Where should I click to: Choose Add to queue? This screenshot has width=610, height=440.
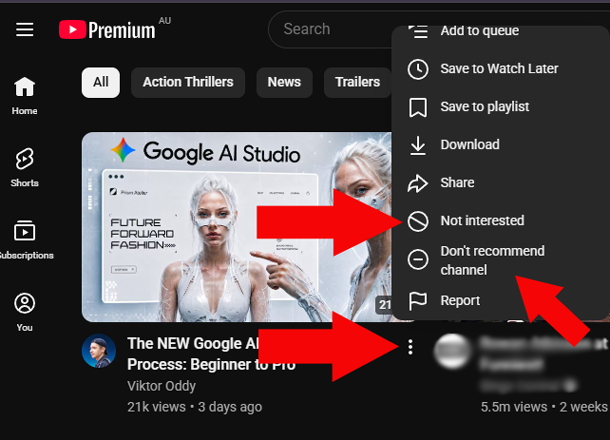pos(501,32)
